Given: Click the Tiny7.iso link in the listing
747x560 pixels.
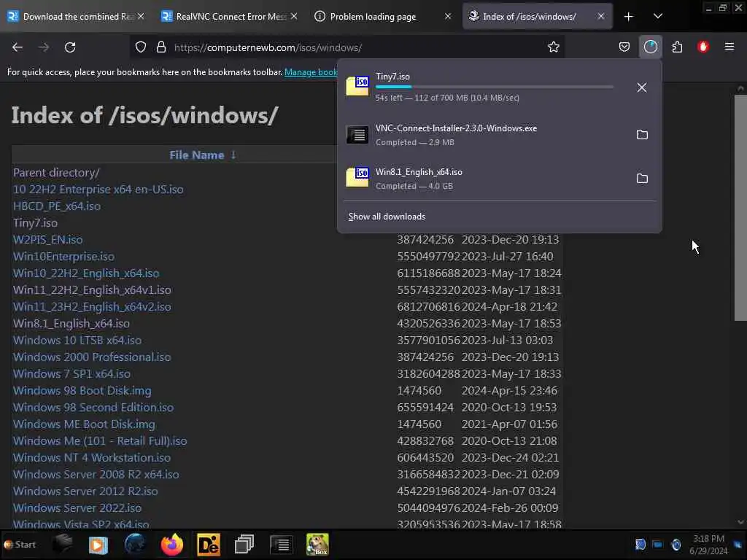Looking at the screenshot, I should [35, 223].
